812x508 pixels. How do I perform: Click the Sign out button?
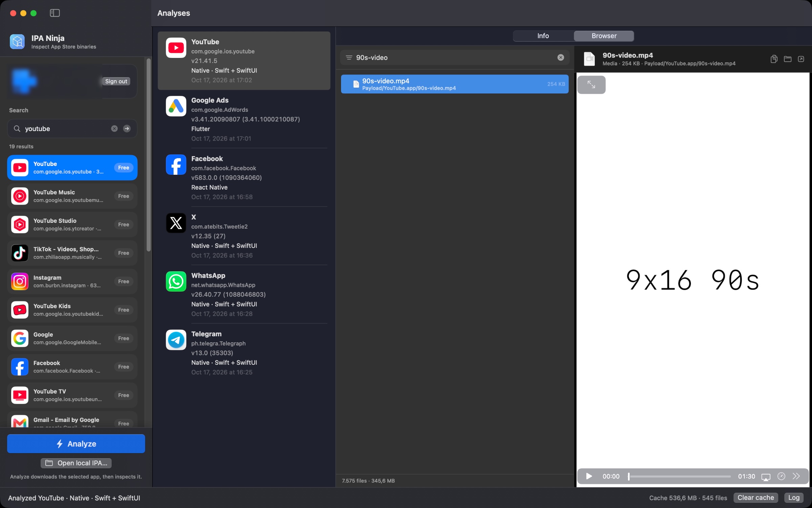coord(116,81)
